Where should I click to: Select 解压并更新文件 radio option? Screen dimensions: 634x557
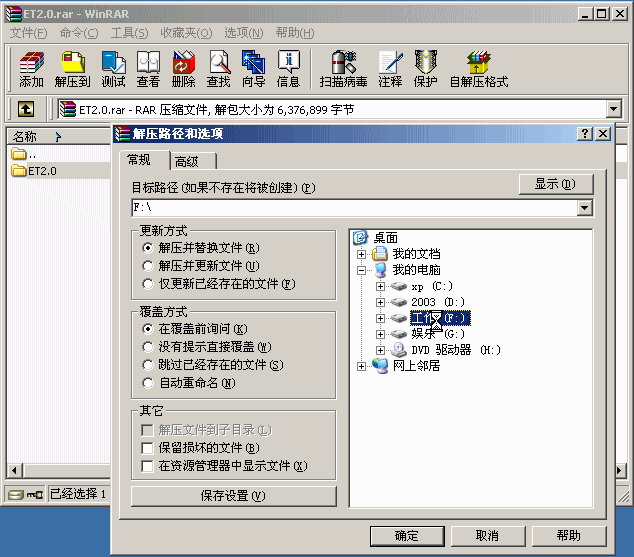148,266
